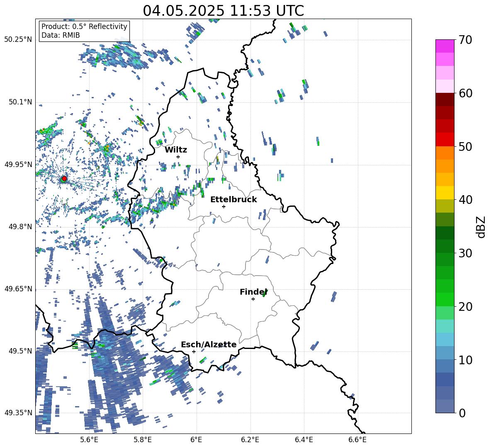
Task: Click the 5.8°E longitude label
Action: (x=143, y=440)
